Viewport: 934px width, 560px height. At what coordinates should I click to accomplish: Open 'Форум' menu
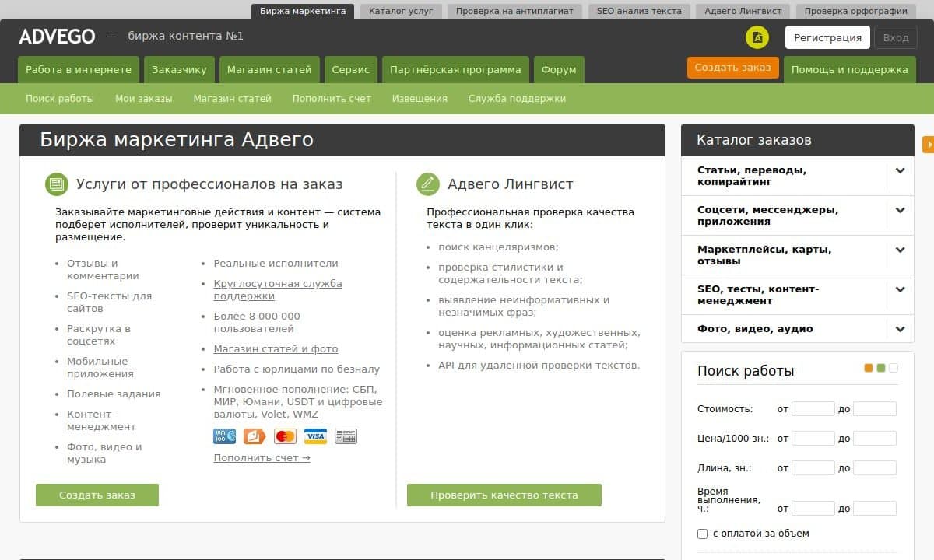click(559, 69)
